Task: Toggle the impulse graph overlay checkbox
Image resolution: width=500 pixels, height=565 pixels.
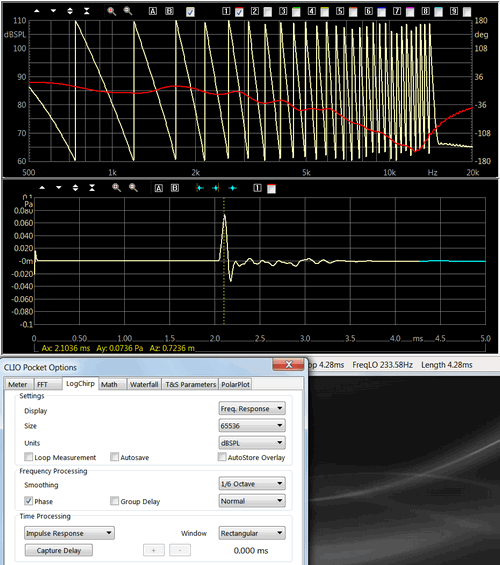Action: (x=272, y=188)
